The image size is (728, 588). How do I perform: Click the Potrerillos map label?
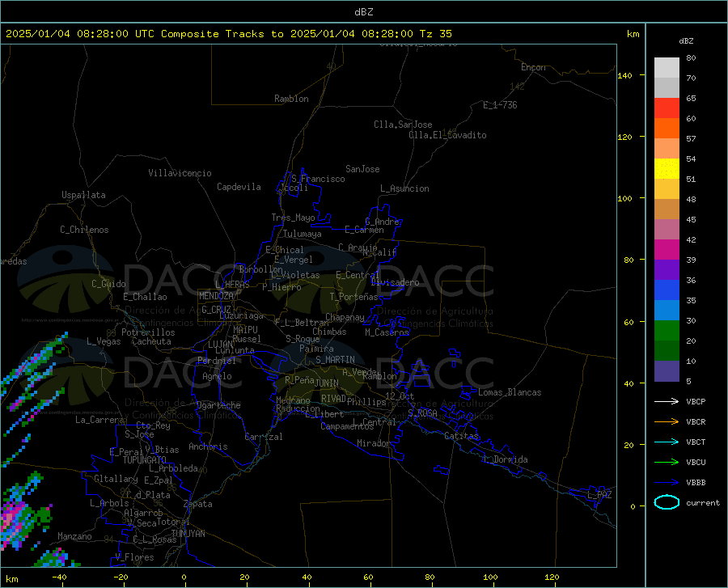(x=148, y=332)
